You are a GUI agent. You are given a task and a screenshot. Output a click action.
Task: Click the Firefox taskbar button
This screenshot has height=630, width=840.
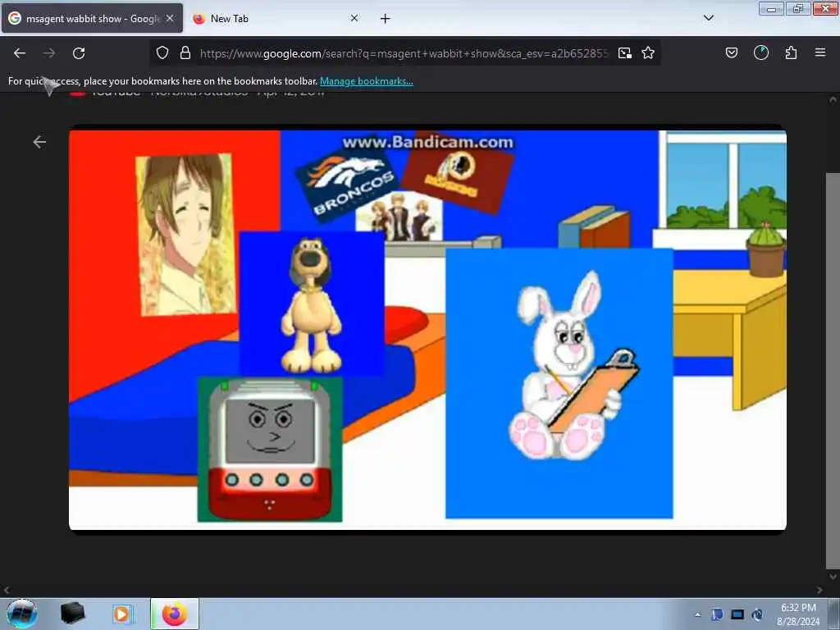coord(175,614)
